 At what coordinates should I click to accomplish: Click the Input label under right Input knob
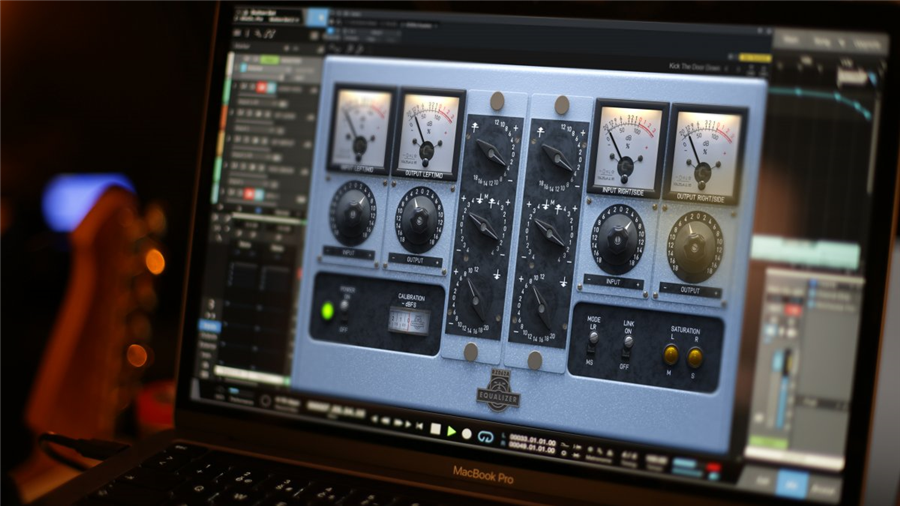click(x=613, y=282)
